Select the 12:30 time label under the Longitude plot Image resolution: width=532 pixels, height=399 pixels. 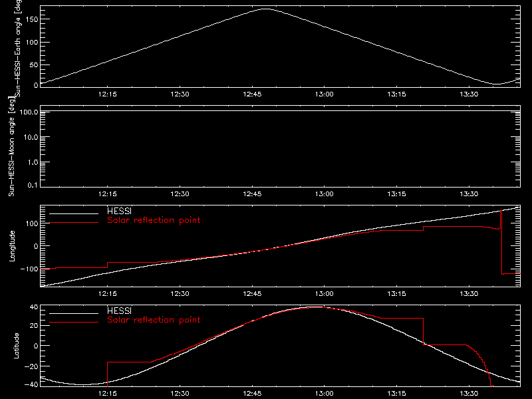point(180,293)
